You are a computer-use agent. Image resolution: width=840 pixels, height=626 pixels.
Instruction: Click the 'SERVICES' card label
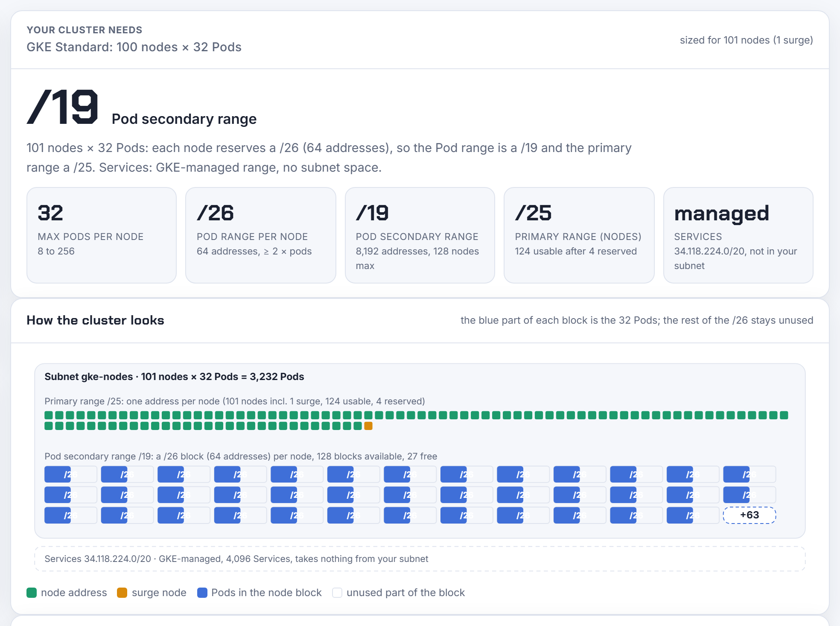(698, 237)
